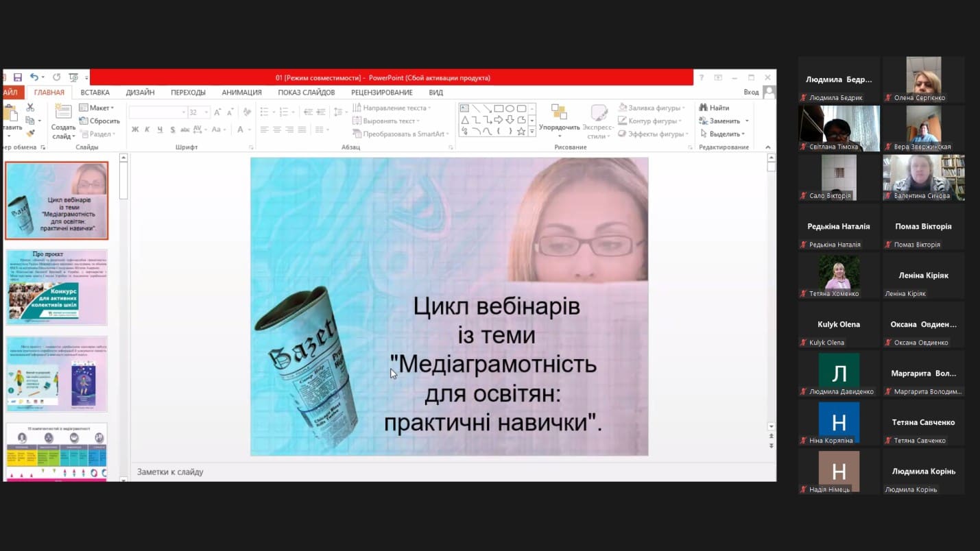Open the font size combo box showing 32
Viewport: 980px width, 551px height.
tap(198, 112)
